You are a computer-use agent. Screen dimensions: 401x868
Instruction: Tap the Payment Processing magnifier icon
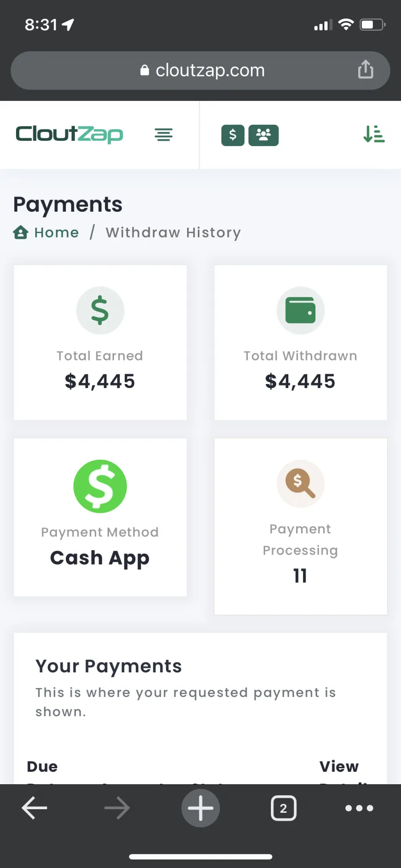point(300,483)
